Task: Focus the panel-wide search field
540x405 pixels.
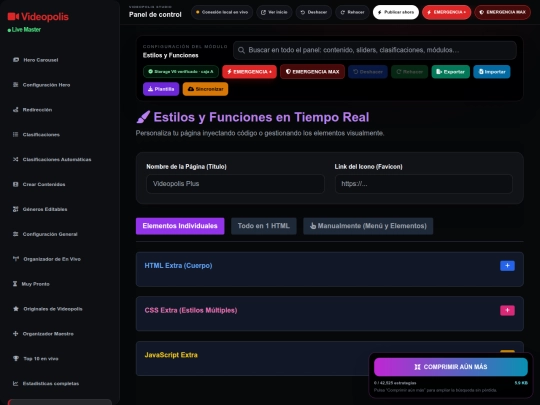Action: pos(375,50)
